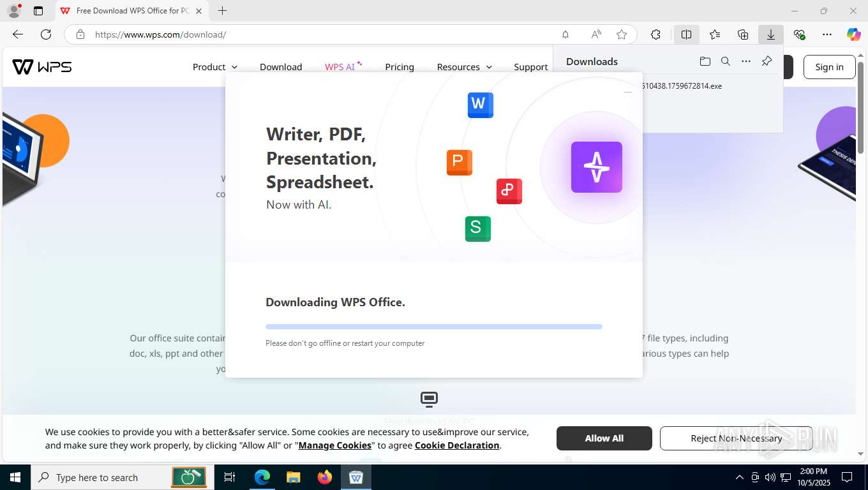Viewport: 868px width, 490px height.
Task: Toggle Split screen view
Action: (x=686, y=34)
